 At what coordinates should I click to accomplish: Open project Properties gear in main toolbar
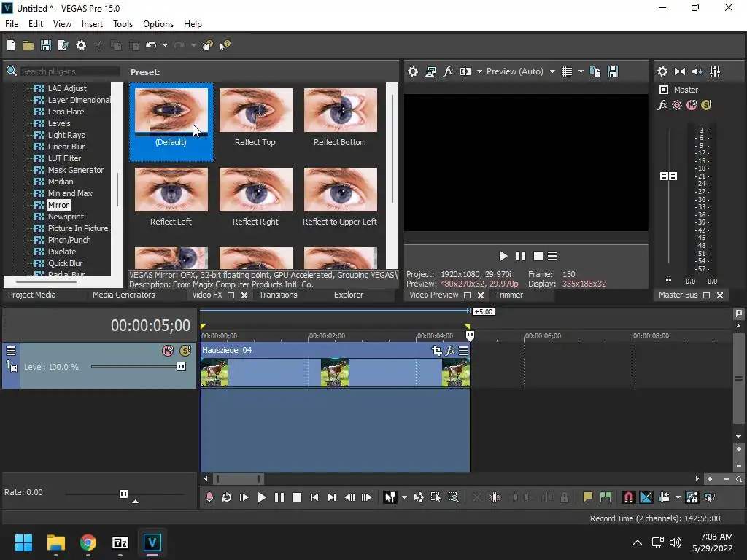[x=81, y=45]
